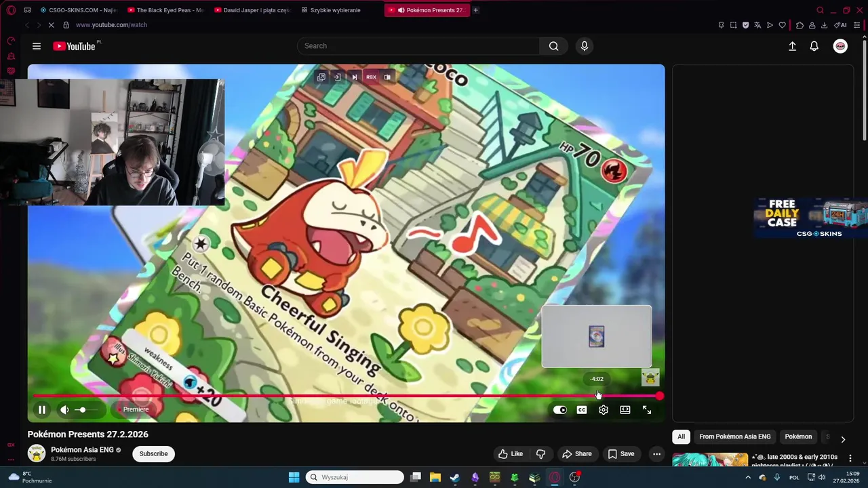This screenshot has height=488, width=868.
Task: Start voice search with microphone icon
Action: pos(585,46)
